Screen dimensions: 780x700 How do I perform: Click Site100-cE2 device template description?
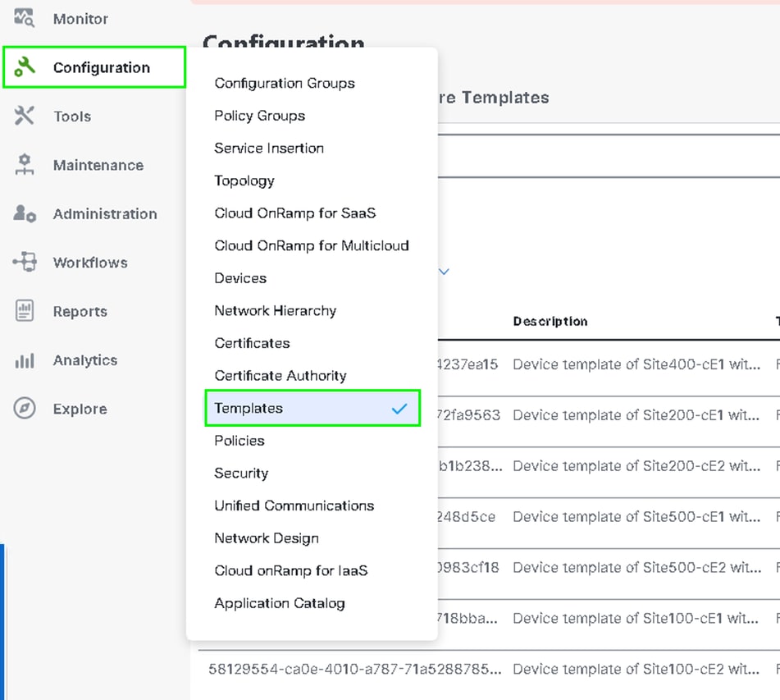[636, 669]
